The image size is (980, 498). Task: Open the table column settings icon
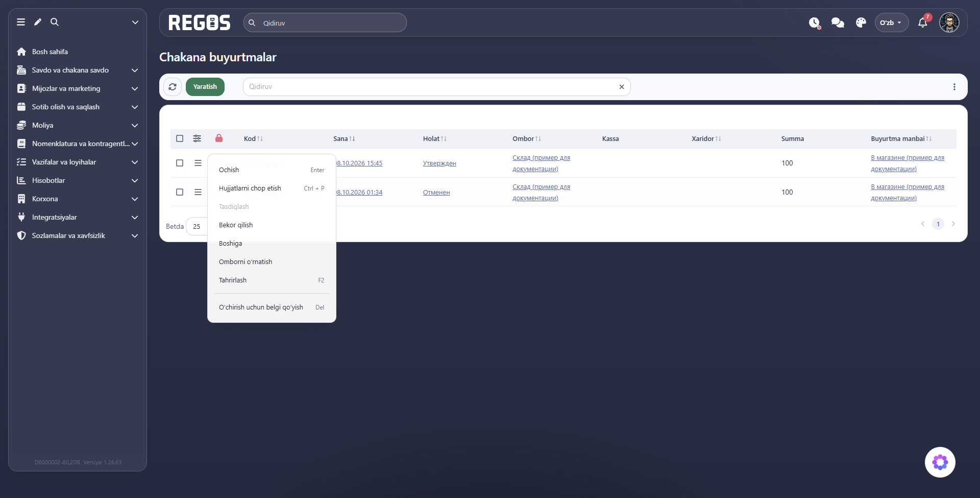[197, 138]
